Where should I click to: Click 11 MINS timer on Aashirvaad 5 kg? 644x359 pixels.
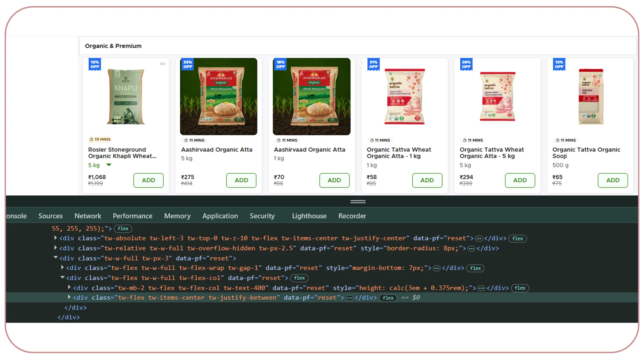click(x=194, y=140)
